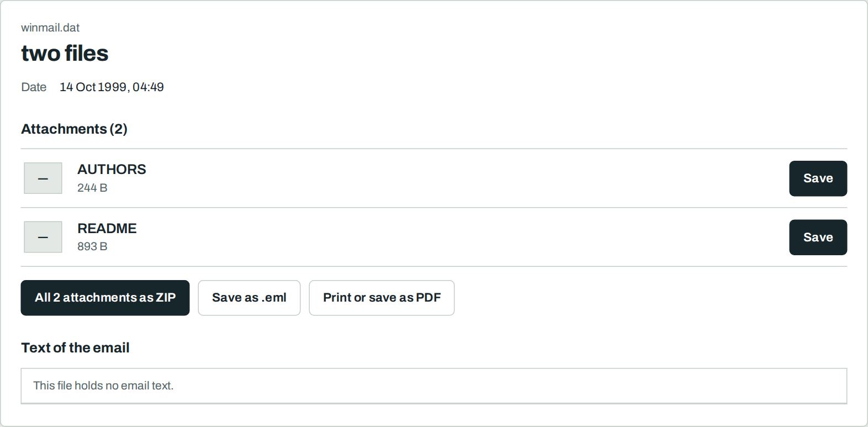
Task: Select the README file name
Action: [107, 228]
